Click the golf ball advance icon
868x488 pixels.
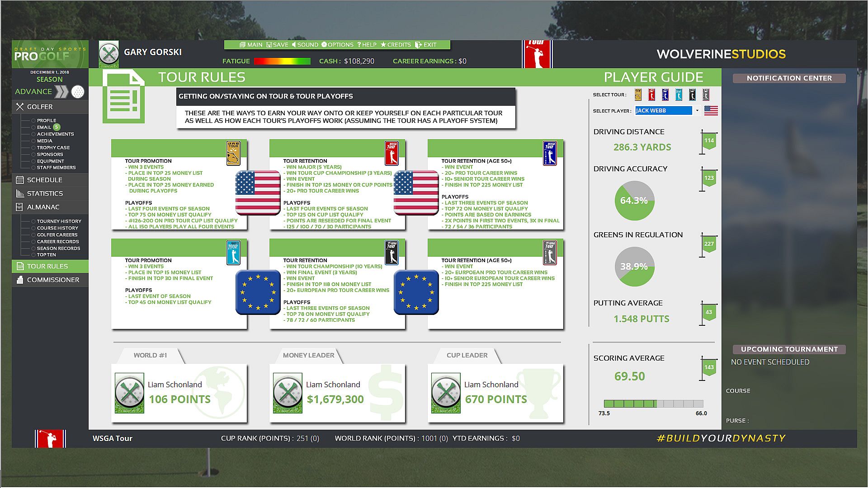click(x=78, y=92)
